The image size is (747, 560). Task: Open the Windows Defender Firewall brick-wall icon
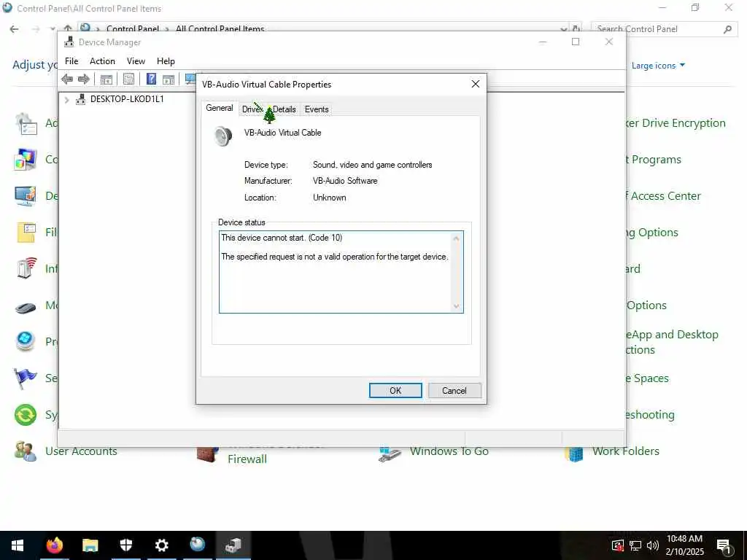click(208, 454)
